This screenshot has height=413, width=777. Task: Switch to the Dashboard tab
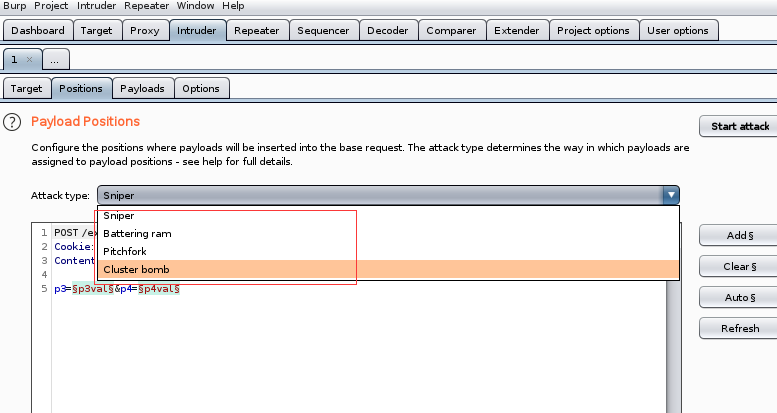pyautogui.click(x=38, y=30)
